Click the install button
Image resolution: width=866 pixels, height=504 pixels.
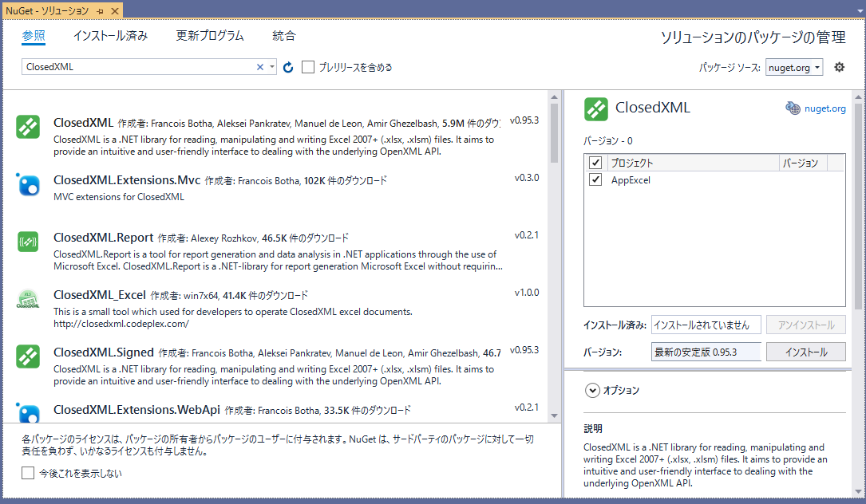tap(805, 352)
